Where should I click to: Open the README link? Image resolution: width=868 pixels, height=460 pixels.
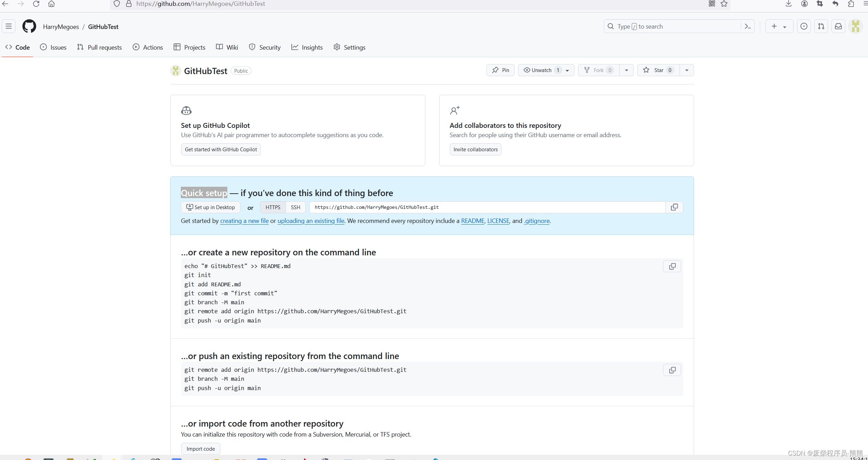[473, 221]
